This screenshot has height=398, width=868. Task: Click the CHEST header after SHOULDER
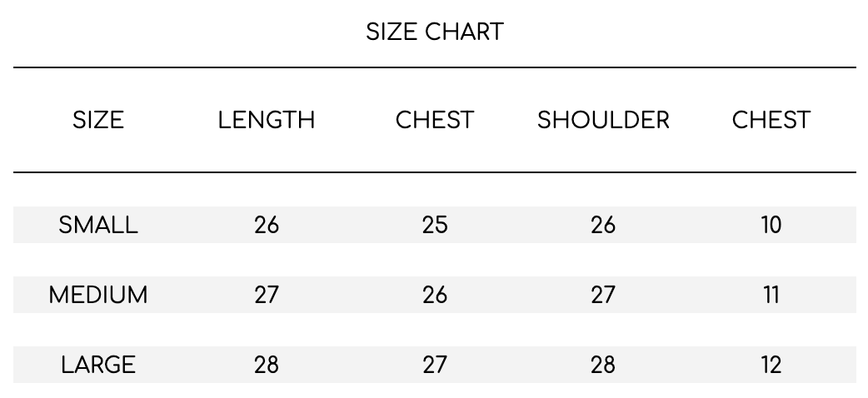pos(771,120)
